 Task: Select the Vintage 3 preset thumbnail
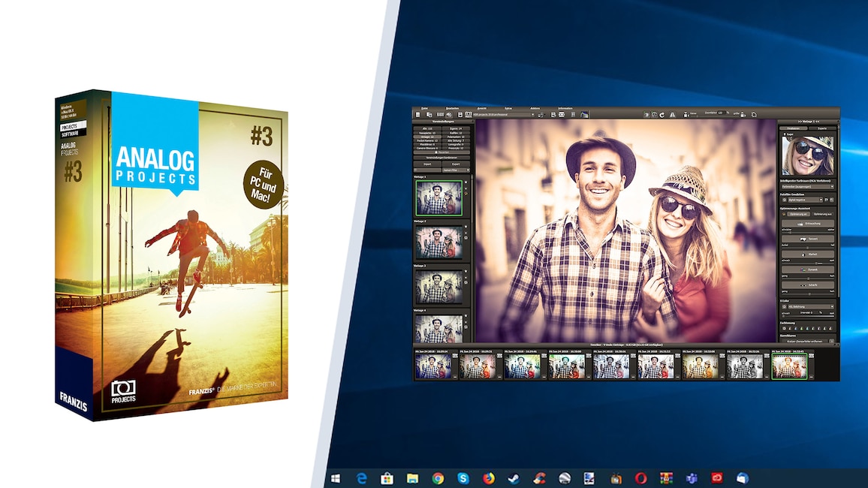(439, 287)
